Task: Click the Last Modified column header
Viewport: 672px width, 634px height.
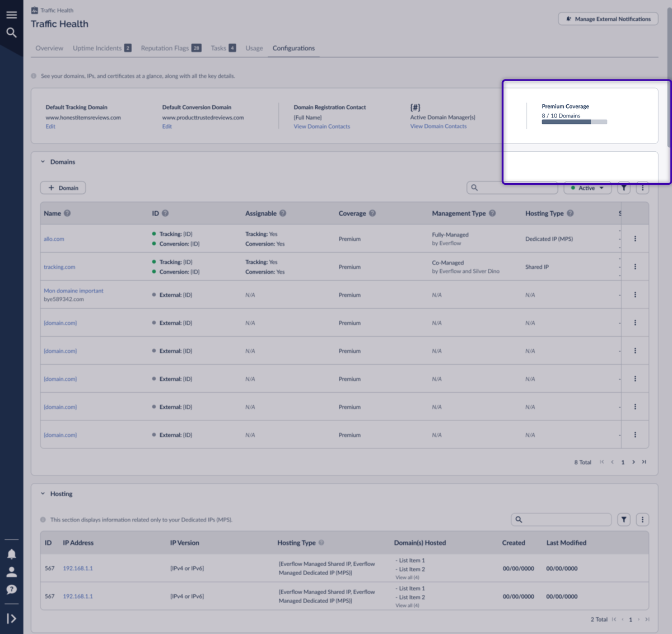Action: coord(566,543)
